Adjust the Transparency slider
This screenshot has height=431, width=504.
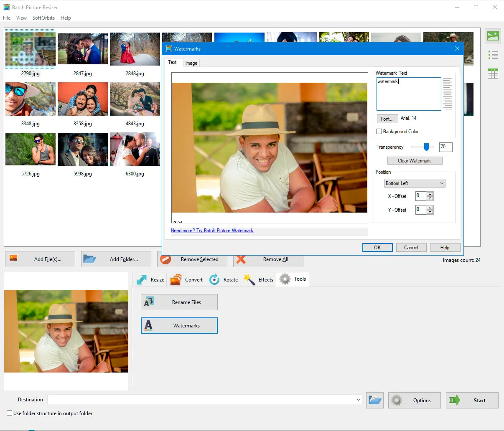pyautogui.click(x=427, y=147)
